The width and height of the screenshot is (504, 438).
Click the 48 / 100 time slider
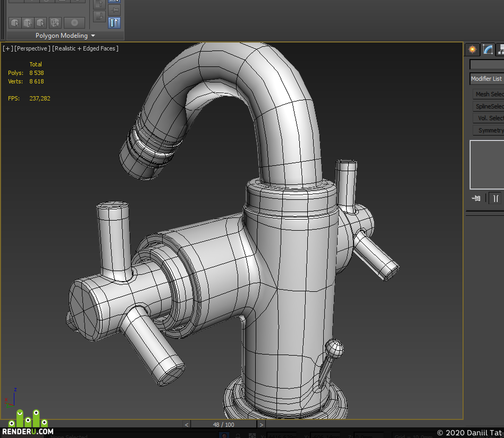point(224,425)
